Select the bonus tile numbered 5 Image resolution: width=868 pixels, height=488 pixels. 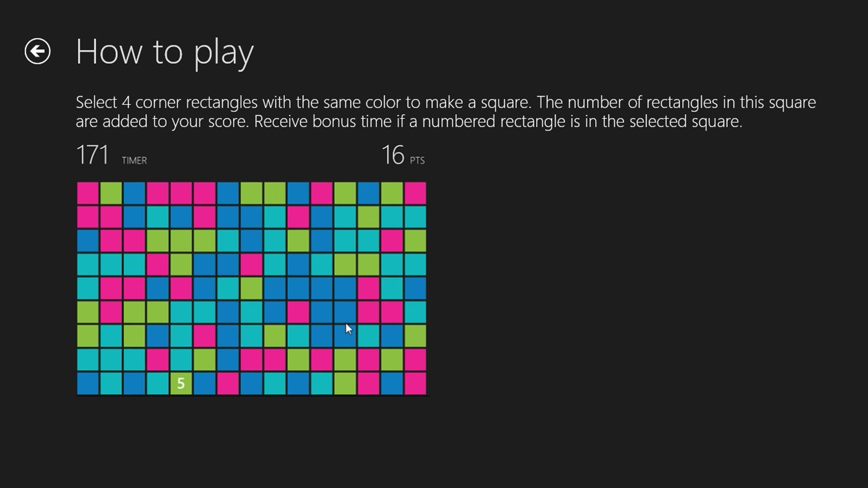coord(181,383)
